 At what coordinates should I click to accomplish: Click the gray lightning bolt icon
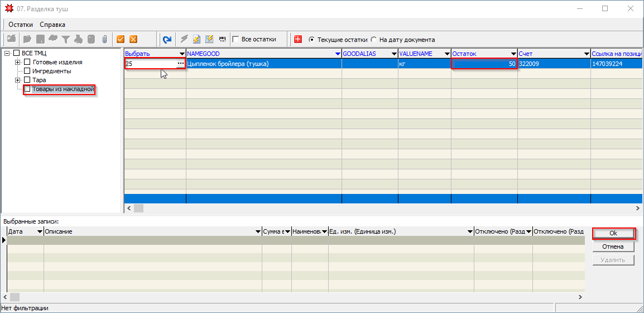[184, 39]
